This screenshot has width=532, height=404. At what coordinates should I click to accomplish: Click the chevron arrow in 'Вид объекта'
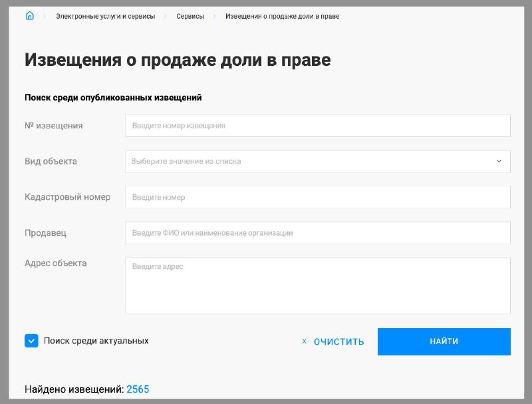499,161
